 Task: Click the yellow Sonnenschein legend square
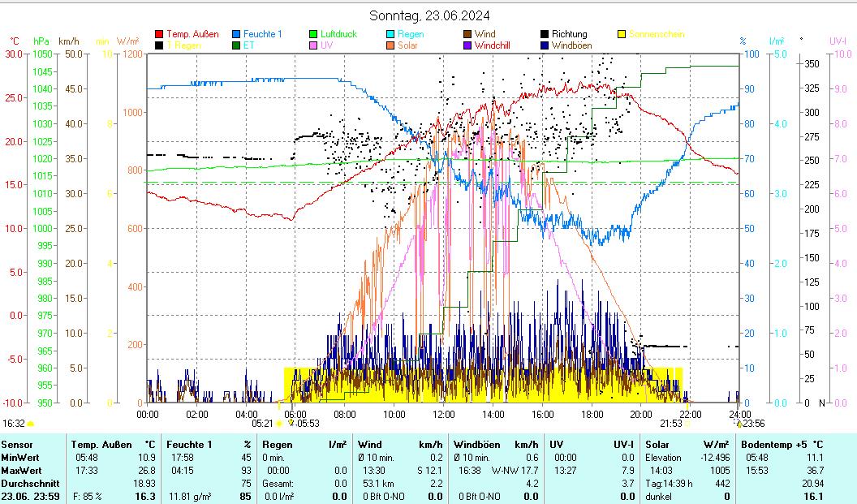(622, 34)
